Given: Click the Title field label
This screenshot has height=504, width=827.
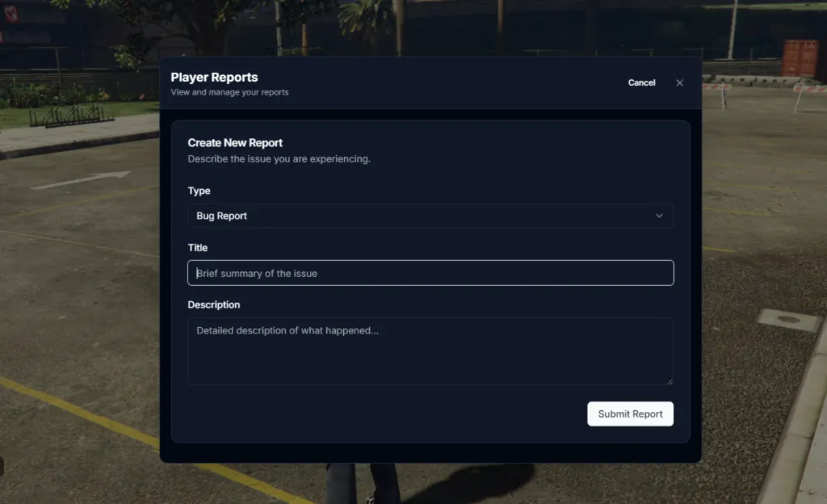Looking at the screenshot, I should coord(198,247).
